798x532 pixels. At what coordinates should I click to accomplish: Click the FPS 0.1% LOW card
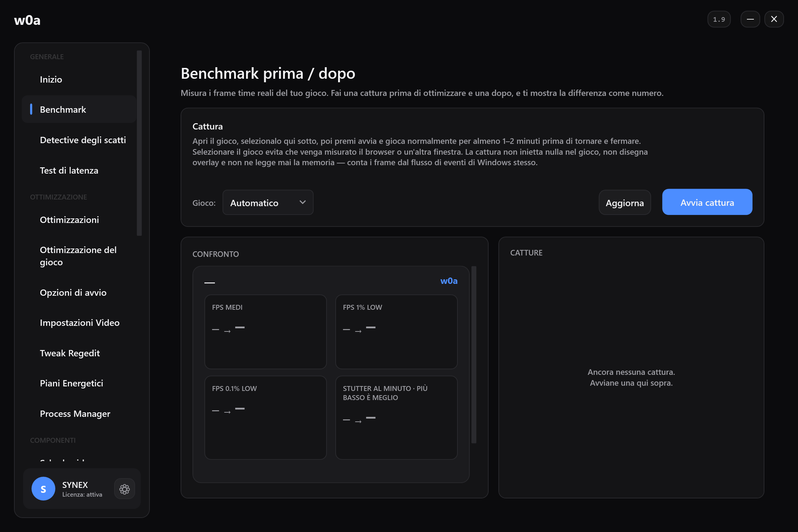point(266,418)
